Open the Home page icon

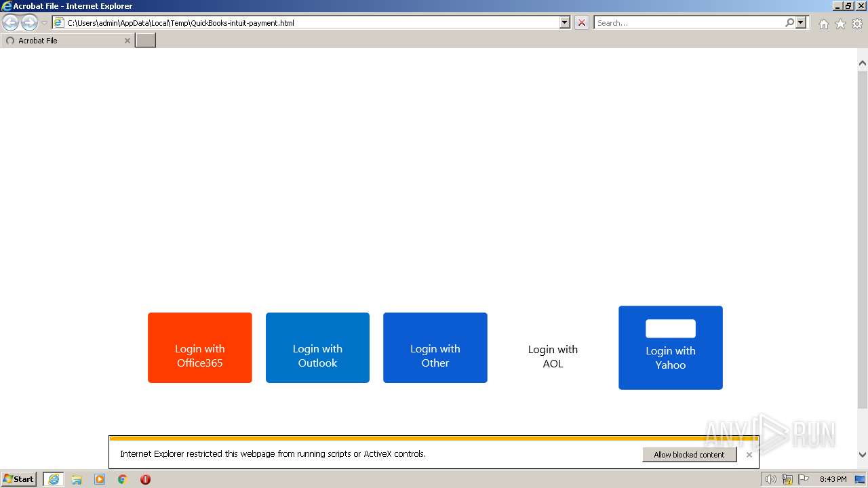(823, 24)
